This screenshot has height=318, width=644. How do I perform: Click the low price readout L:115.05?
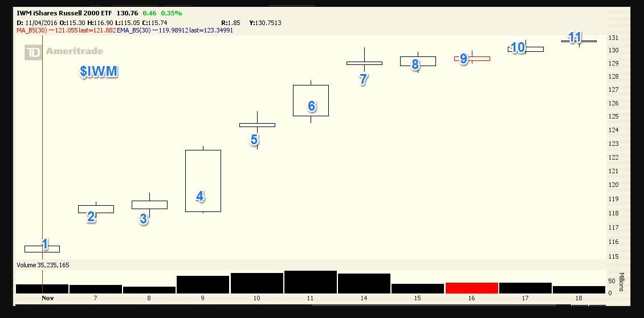point(127,23)
